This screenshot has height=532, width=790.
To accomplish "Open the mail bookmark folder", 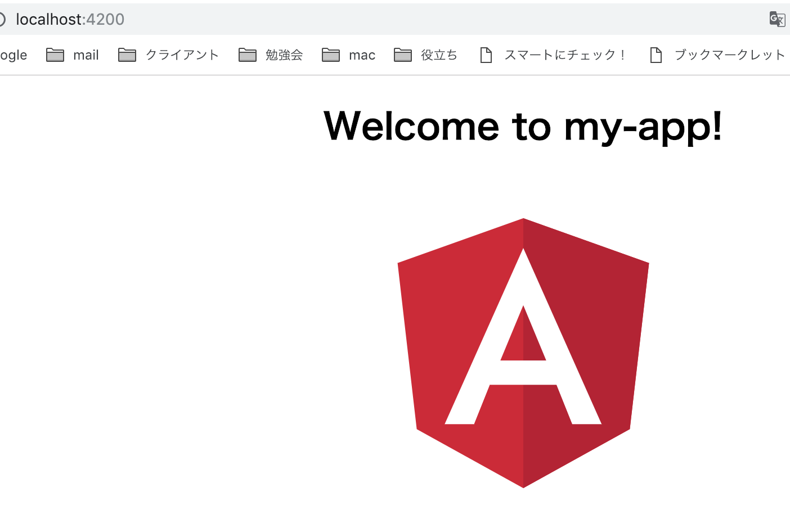I will 73,55.
